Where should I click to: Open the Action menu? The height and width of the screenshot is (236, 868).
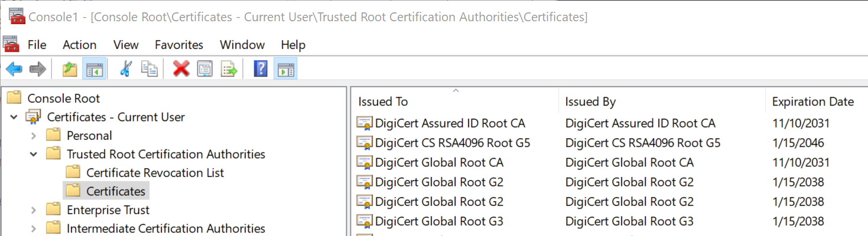(x=80, y=45)
